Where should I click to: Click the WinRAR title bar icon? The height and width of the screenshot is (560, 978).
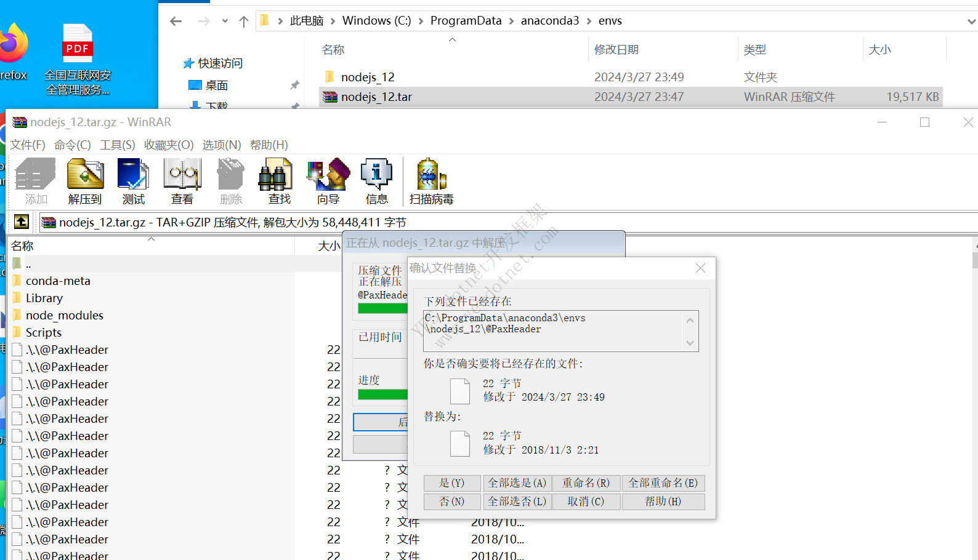(x=20, y=122)
